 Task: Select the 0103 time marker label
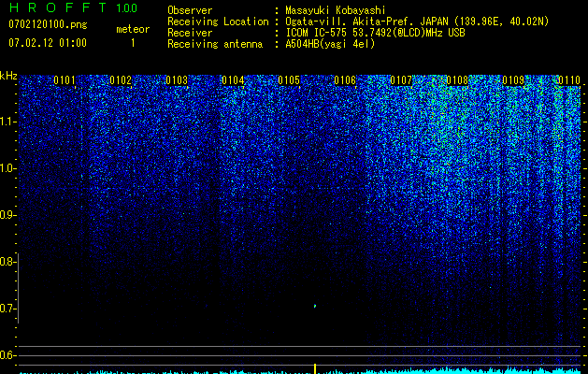click(x=177, y=80)
